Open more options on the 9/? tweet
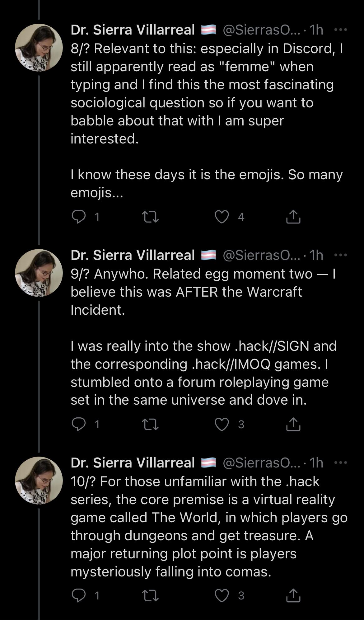364x620 pixels. [x=340, y=255]
